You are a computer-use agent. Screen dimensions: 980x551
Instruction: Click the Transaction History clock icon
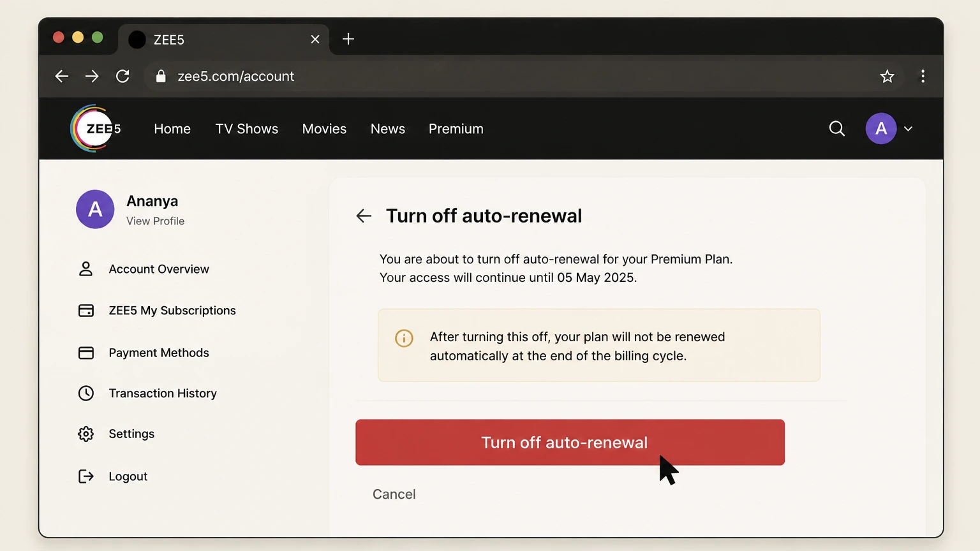coord(85,393)
